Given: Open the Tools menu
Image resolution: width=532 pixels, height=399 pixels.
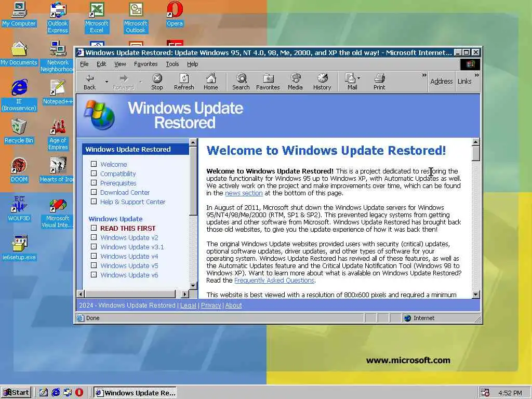Looking at the screenshot, I should tap(172, 64).
